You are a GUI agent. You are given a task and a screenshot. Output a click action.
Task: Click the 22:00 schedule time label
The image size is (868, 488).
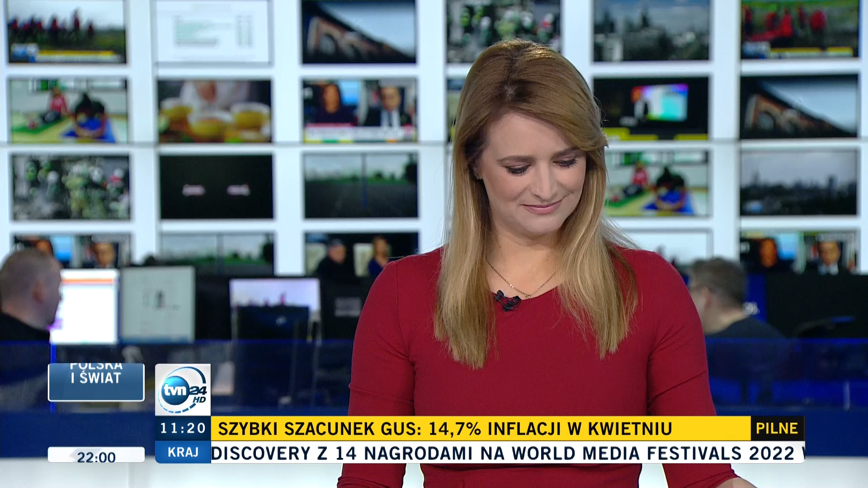point(96,455)
